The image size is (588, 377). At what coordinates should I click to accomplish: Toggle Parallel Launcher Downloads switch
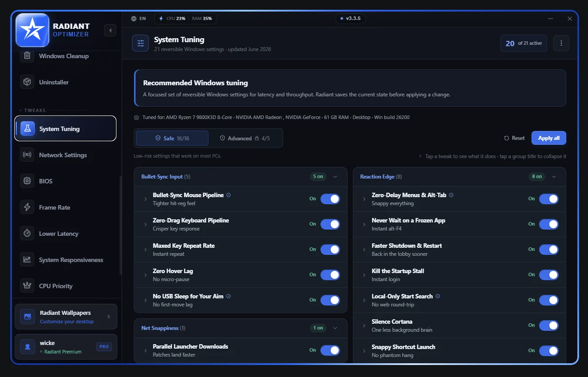[x=330, y=350]
